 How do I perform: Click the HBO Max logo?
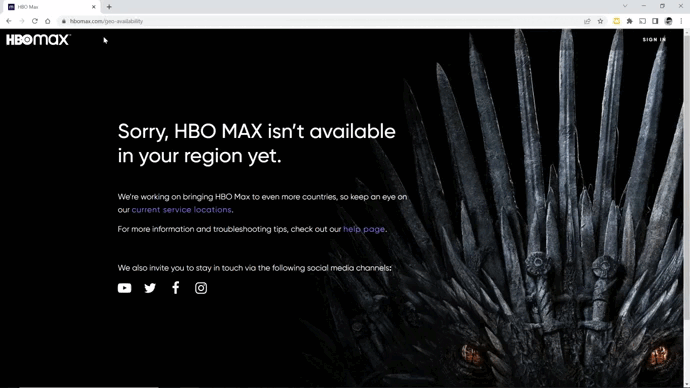(x=38, y=40)
